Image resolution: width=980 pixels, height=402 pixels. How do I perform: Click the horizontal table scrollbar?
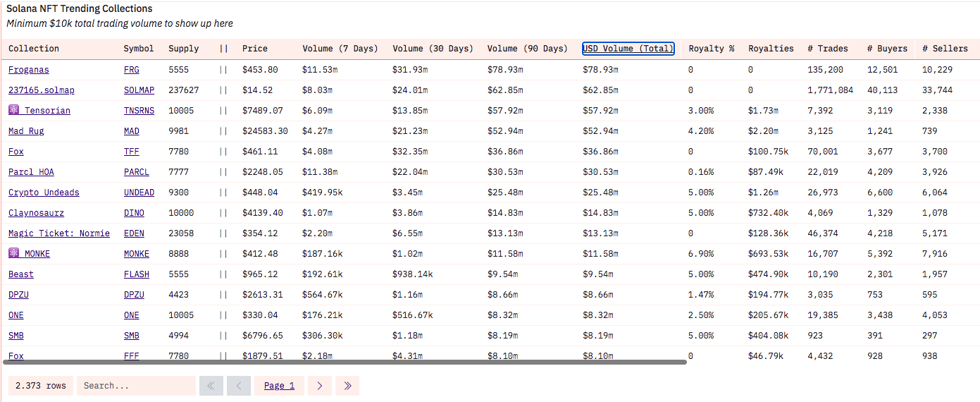[x=345, y=362]
